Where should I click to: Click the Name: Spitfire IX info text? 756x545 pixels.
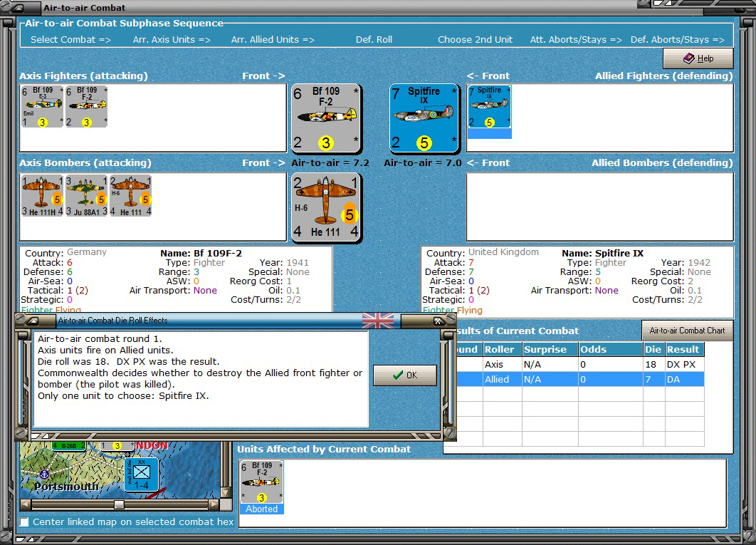click(x=603, y=254)
